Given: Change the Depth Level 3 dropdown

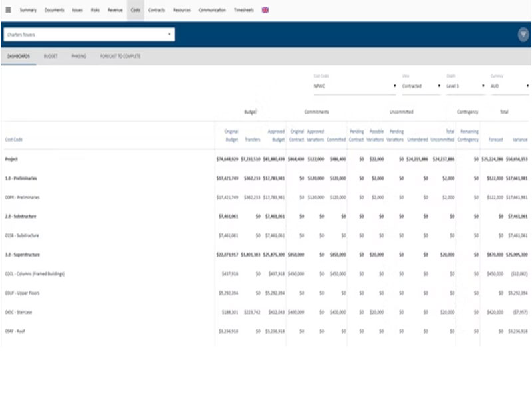Looking at the screenshot, I should 465,86.
